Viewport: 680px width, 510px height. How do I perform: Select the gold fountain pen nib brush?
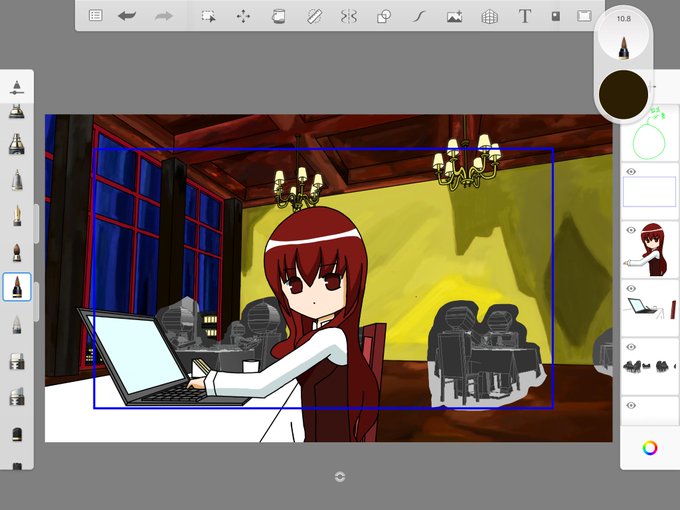pos(16,216)
